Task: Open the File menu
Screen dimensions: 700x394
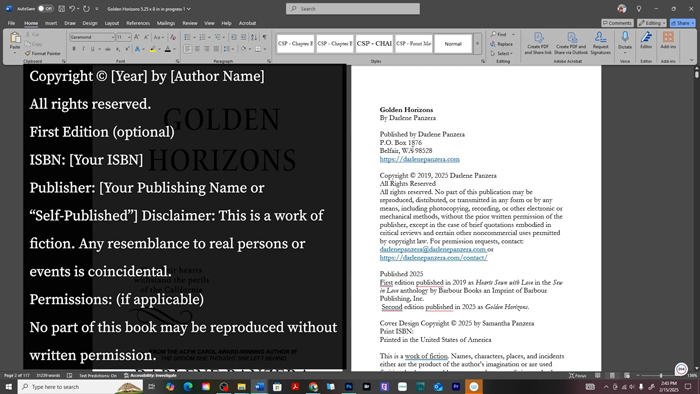Action: (x=11, y=23)
